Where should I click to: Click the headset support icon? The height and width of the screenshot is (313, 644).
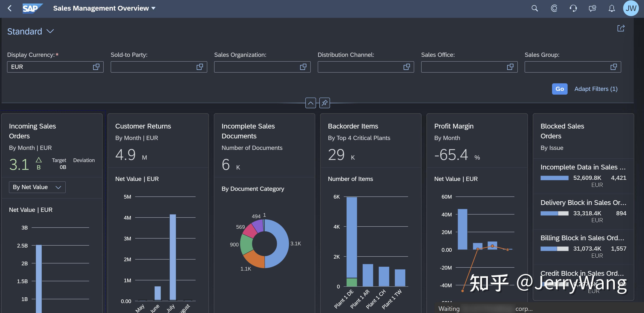tap(573, 8)
